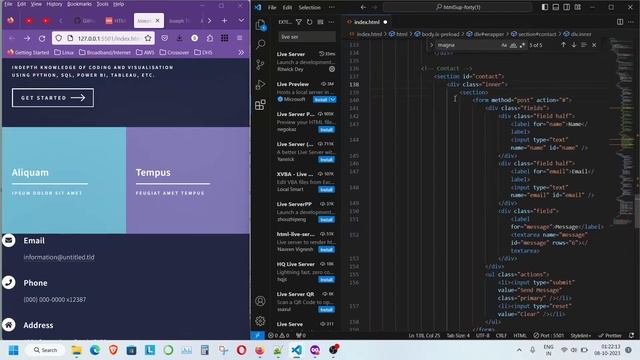
Task: Open VS Code File menu
Action: click(x=272, y=7)
